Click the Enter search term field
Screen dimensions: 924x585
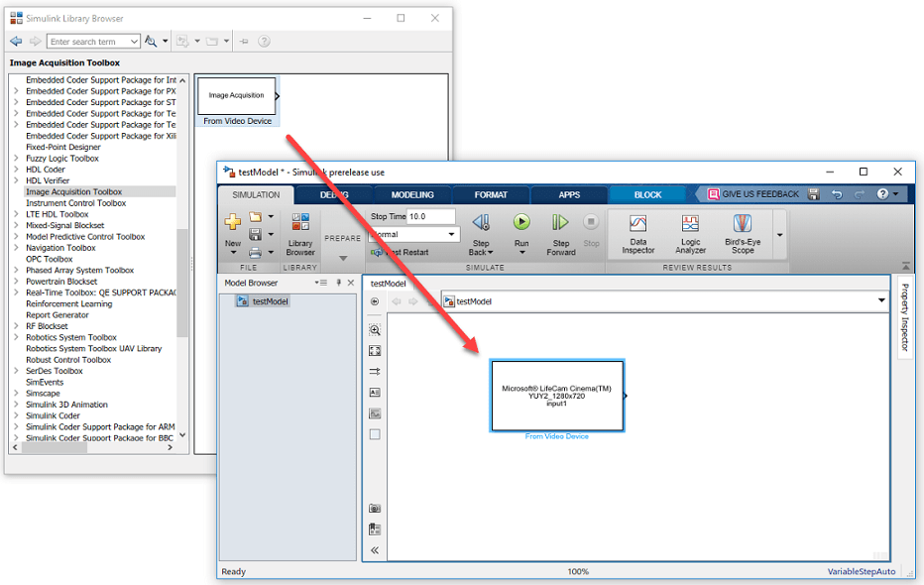(x=88, y=42)
